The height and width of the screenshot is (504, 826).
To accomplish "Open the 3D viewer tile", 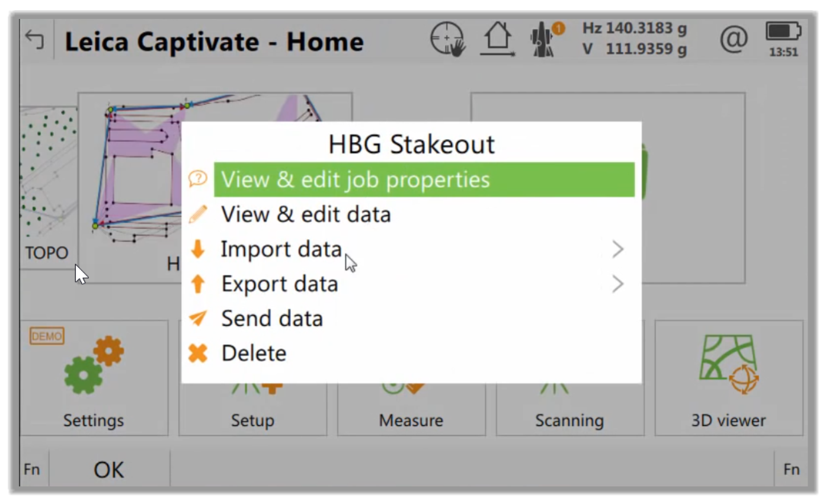I will pos(729,378).
